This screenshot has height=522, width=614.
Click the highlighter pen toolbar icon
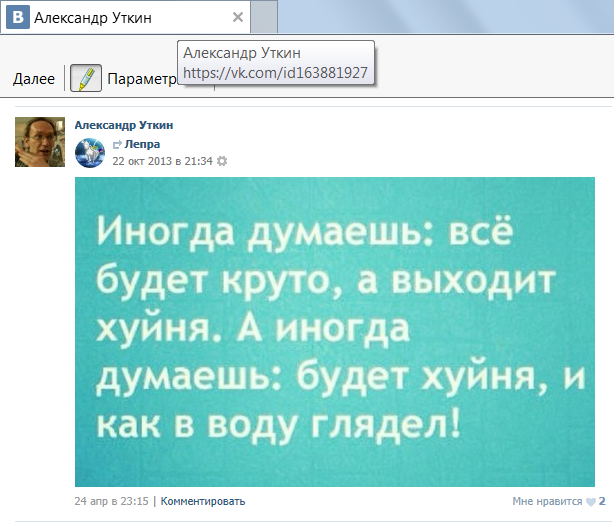tap(86, 78)
